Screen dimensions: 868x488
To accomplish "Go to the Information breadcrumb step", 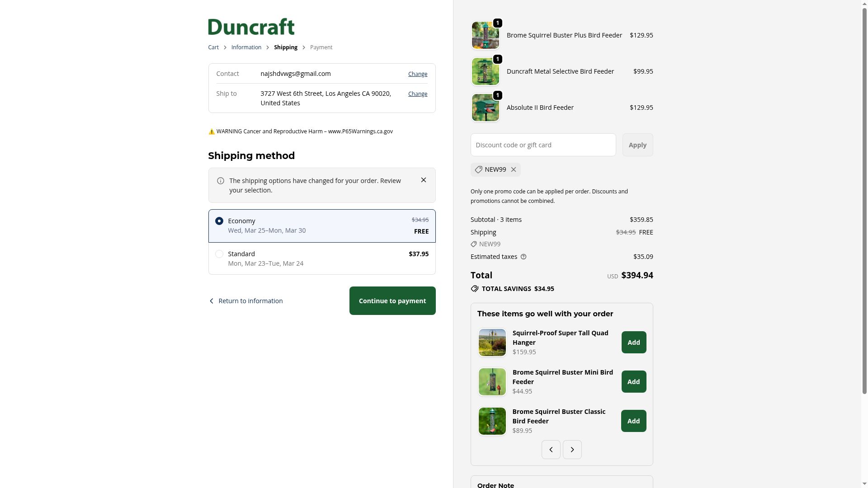I will pos(246,47).
